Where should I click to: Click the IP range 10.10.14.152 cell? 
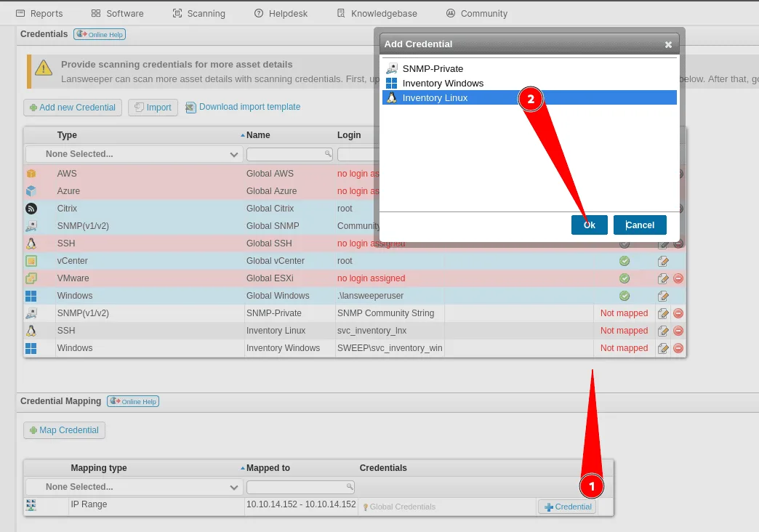click(x=301, y=504)
